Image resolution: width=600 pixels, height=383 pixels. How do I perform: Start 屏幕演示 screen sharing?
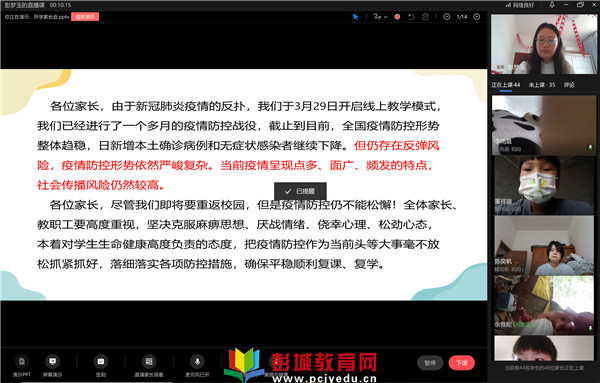[x=52, y=366]
